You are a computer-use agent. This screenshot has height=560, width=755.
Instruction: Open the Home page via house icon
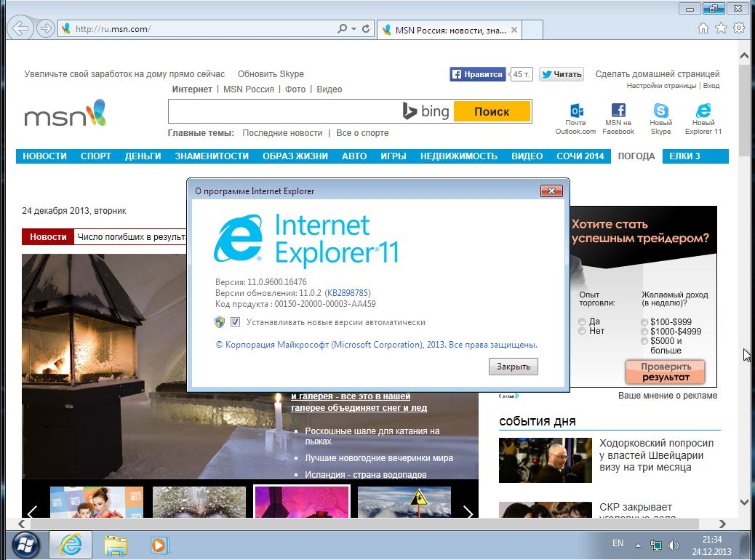pos(703,28)
